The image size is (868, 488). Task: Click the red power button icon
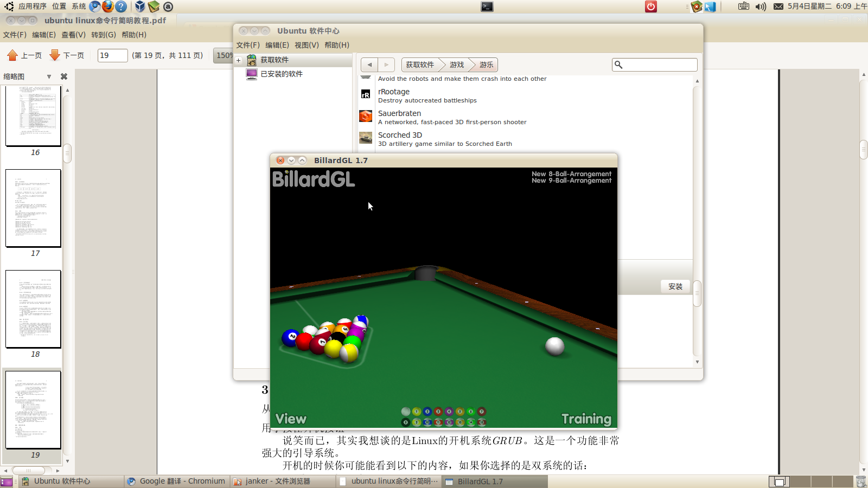click(x=651, y=7)
